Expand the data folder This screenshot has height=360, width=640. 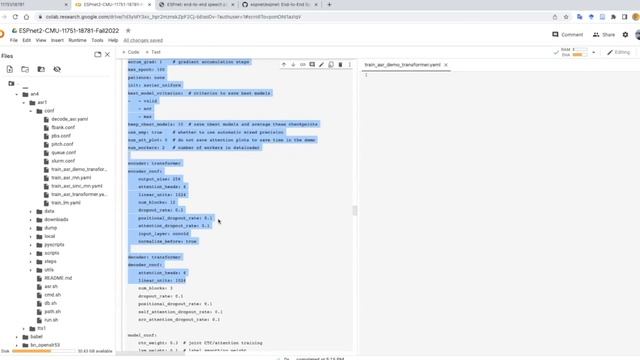[x=31, y=211]
